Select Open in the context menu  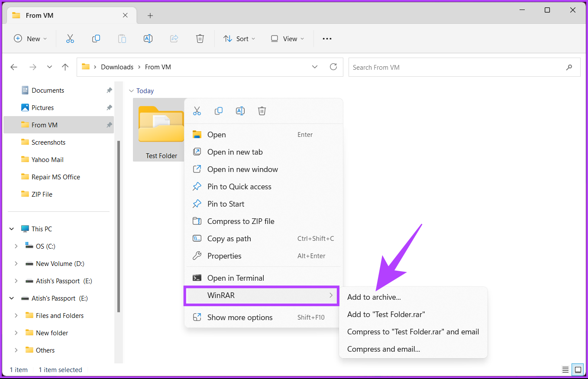coord(263,135)
